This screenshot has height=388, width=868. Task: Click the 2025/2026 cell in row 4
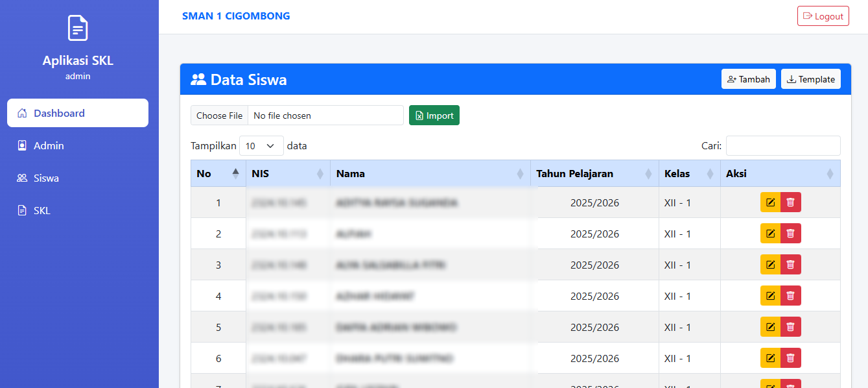(x=594, y=296)
